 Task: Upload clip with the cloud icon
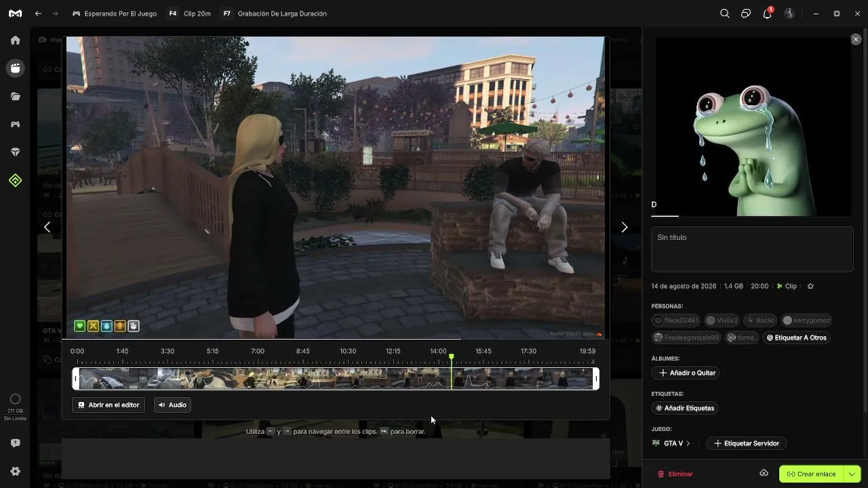click(764, 473)
